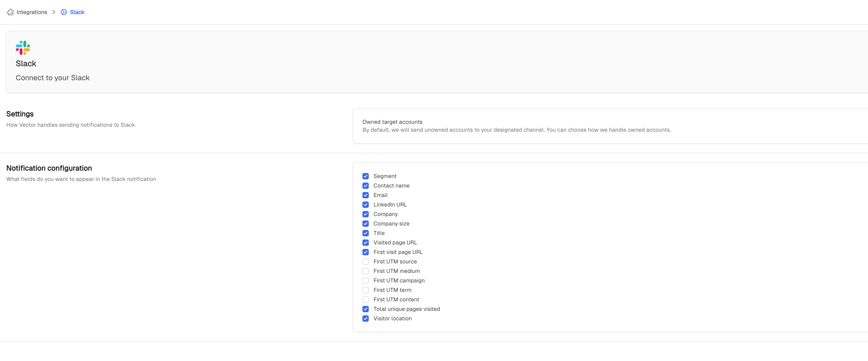Open the Integrations breadcrumb link
Viewport: 868px width, 361px height.
32,12
